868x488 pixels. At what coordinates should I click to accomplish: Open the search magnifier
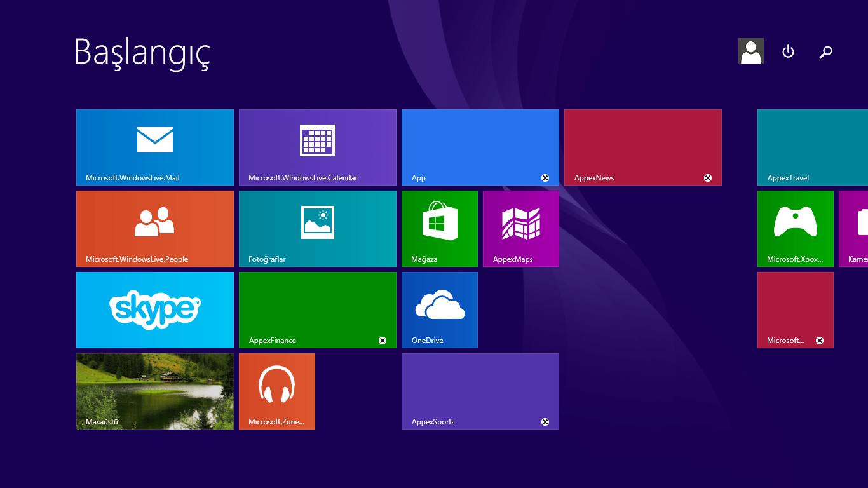click(x=825, y=52)
